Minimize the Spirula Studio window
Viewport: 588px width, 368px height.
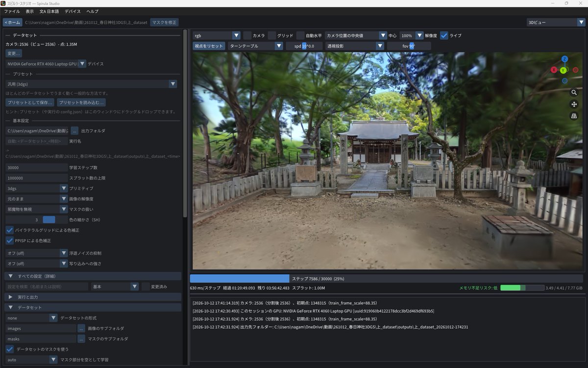tap(553, 3)
